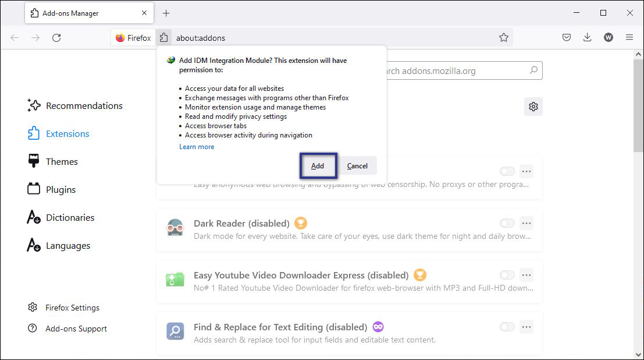
Task: Open the Learn more permissions link
Action: point(196,146)
